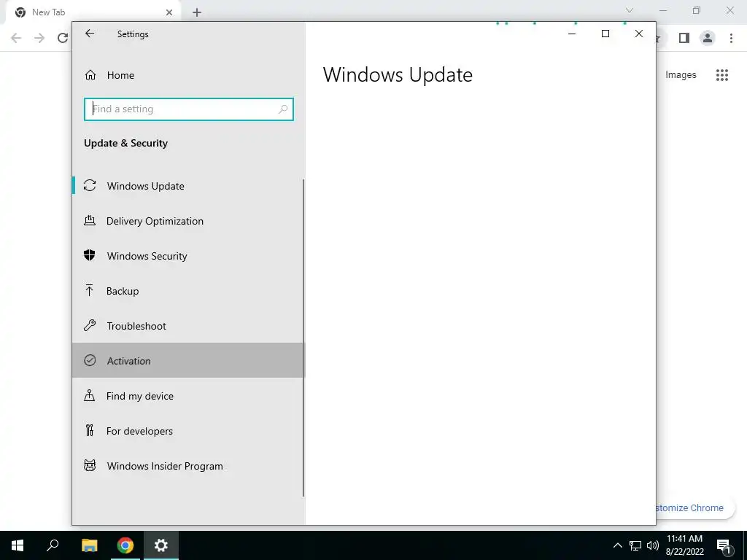Click the Windows Update sync icon
747x560 pixels.
click(x=90, y=186)
